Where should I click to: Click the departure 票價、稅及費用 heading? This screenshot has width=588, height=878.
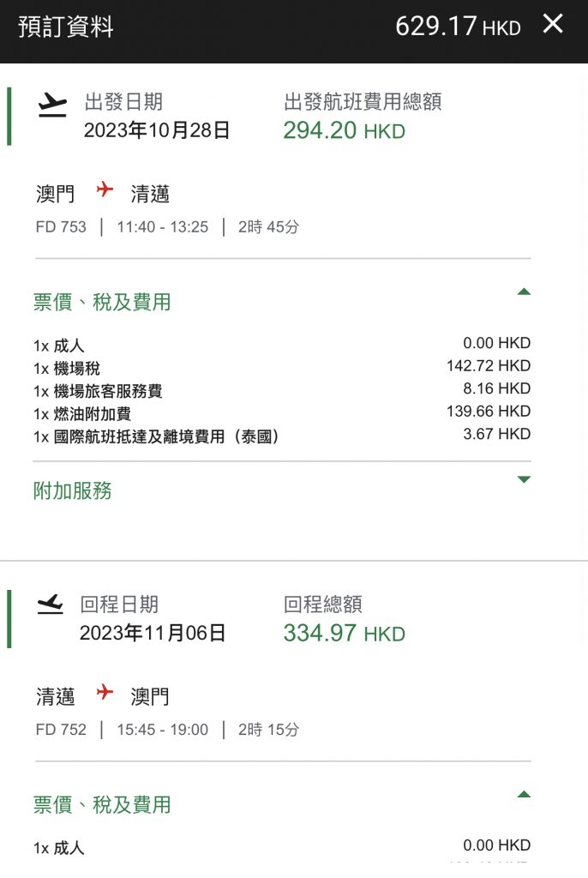pyautogui.click(x=102, y=302)
